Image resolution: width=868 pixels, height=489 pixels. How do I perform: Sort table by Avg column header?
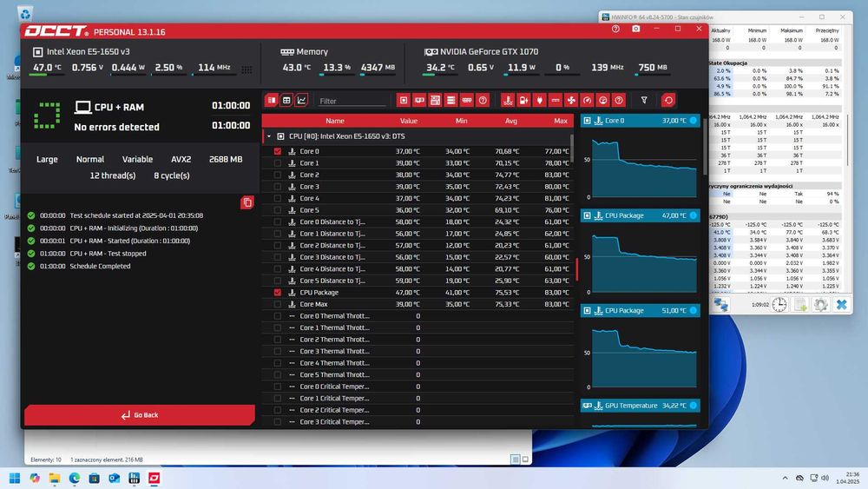click(x=511, y=121)
